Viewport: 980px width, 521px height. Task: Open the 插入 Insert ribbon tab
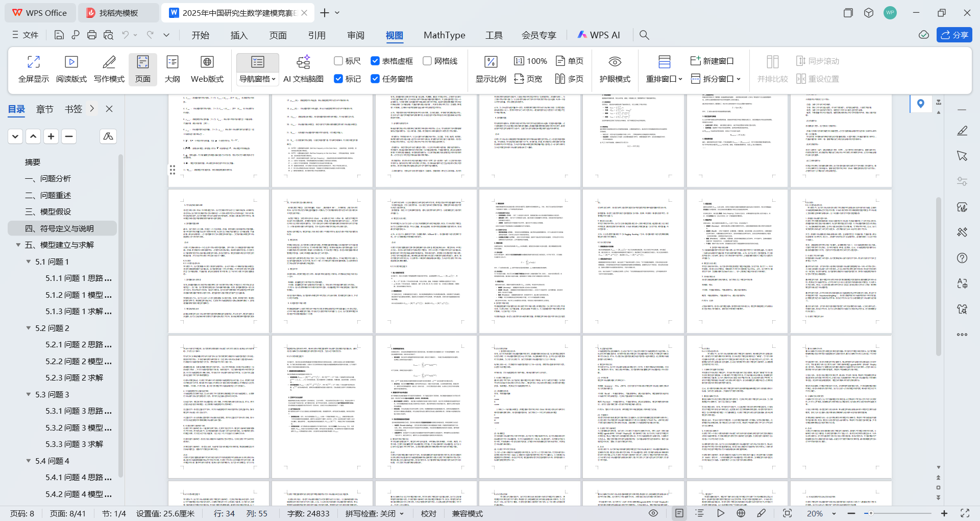click(x=239, y=35)
